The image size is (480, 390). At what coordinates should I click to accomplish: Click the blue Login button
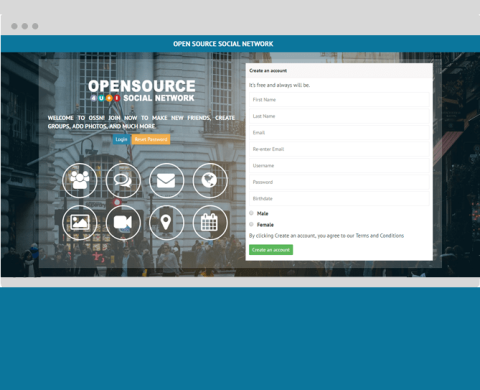tap(121, 139)
